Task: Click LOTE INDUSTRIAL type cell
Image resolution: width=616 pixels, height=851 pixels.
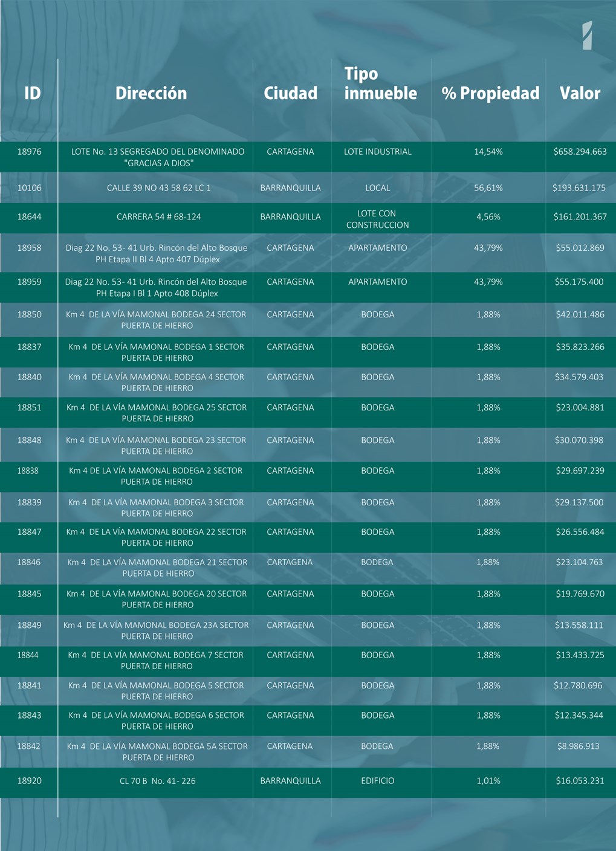Action: (378, 152)
